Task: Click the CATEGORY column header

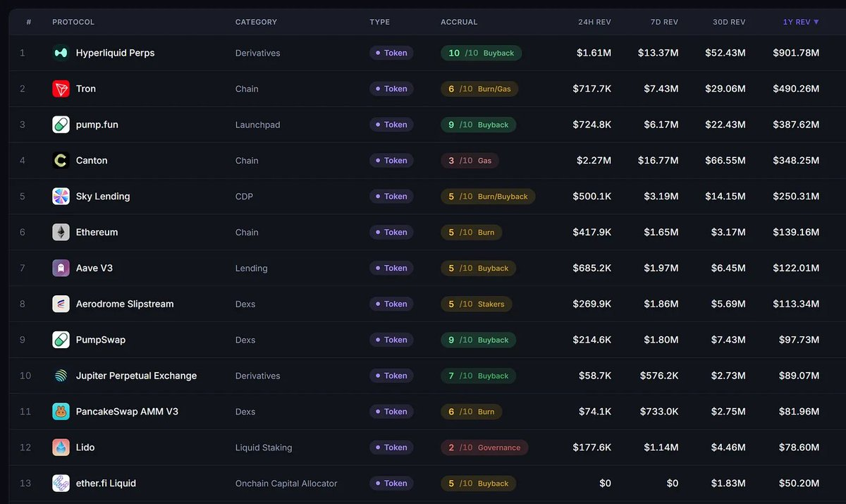Action: click(256, 22)
